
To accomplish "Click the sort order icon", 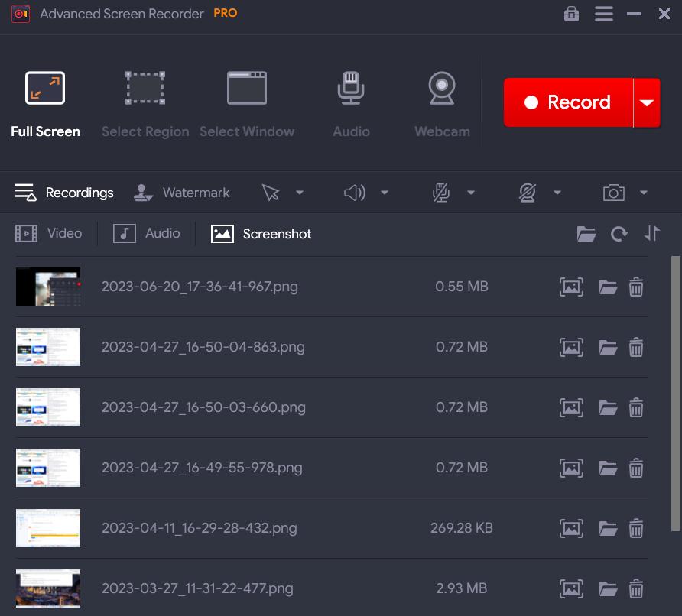I will pos(651,233).
